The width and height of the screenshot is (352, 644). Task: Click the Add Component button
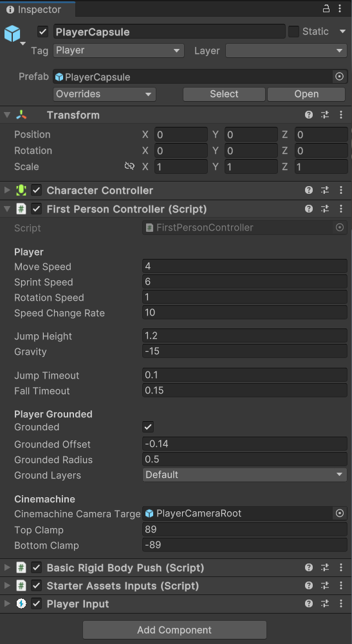tap(175, 630)
